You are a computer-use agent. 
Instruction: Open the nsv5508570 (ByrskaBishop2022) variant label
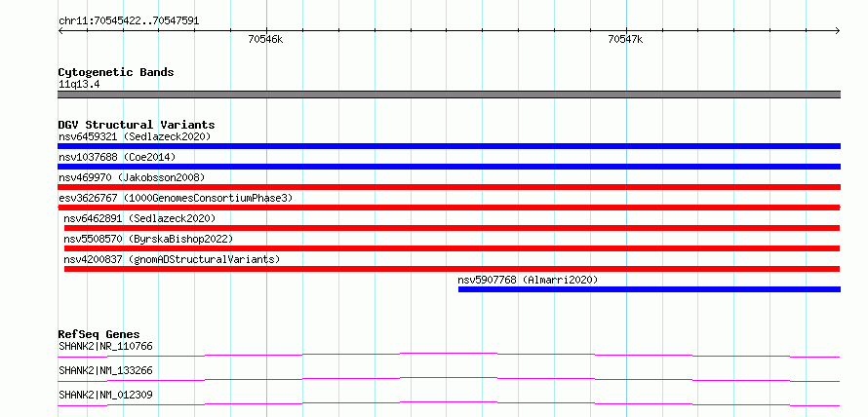coord(148,239)
